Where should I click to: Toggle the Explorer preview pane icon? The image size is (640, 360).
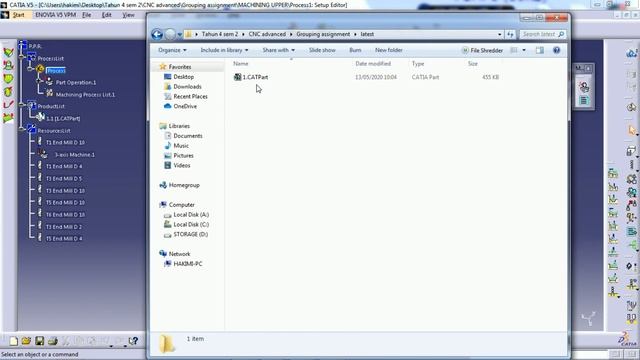click(x=540, y=50)
